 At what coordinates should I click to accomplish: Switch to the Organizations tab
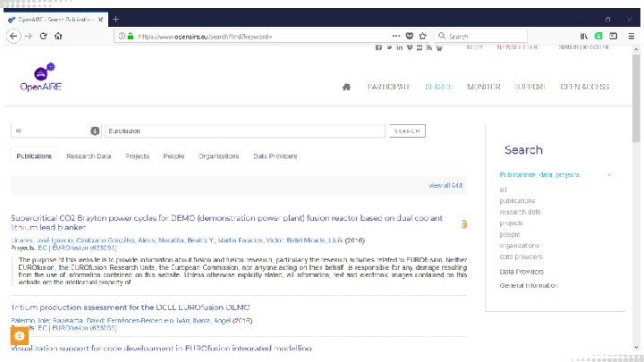218,156
